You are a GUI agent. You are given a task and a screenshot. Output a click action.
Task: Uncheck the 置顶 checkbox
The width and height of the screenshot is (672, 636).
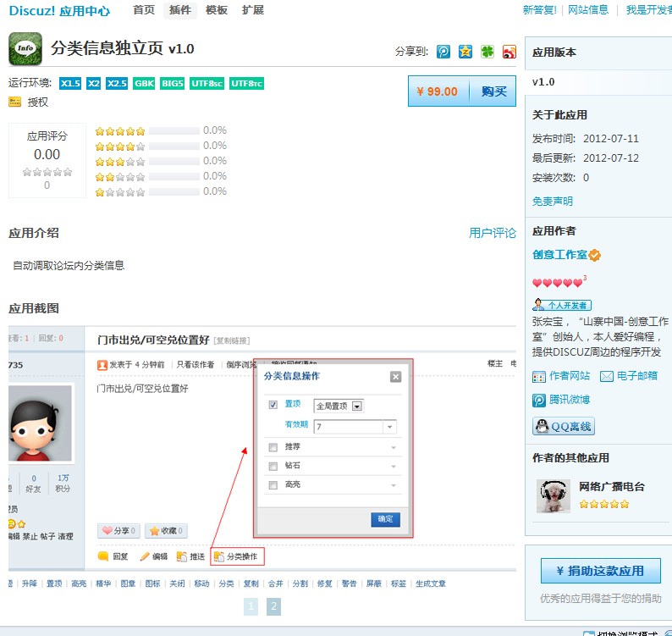(273, 405)
